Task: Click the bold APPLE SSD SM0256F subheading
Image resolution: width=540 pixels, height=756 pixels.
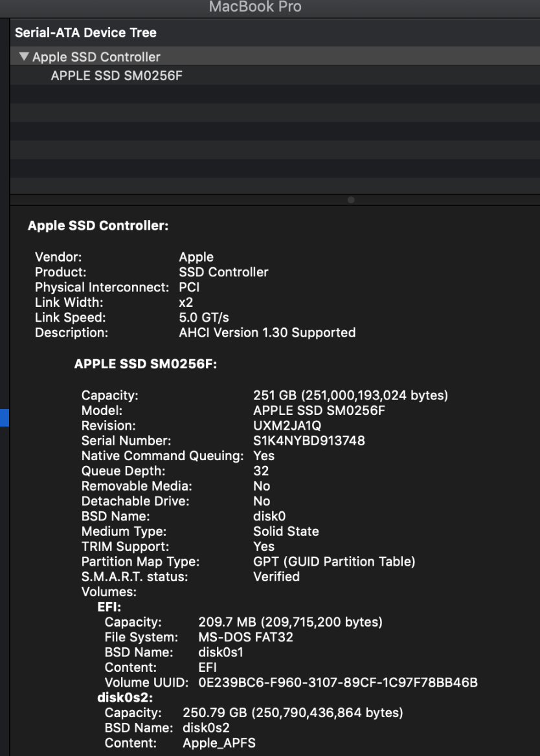Action: (146, 364)
